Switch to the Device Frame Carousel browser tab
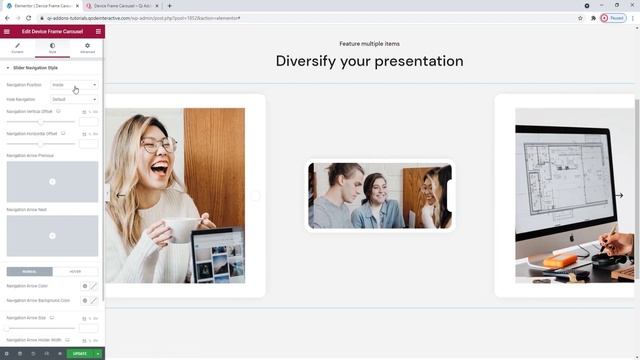 122,6
